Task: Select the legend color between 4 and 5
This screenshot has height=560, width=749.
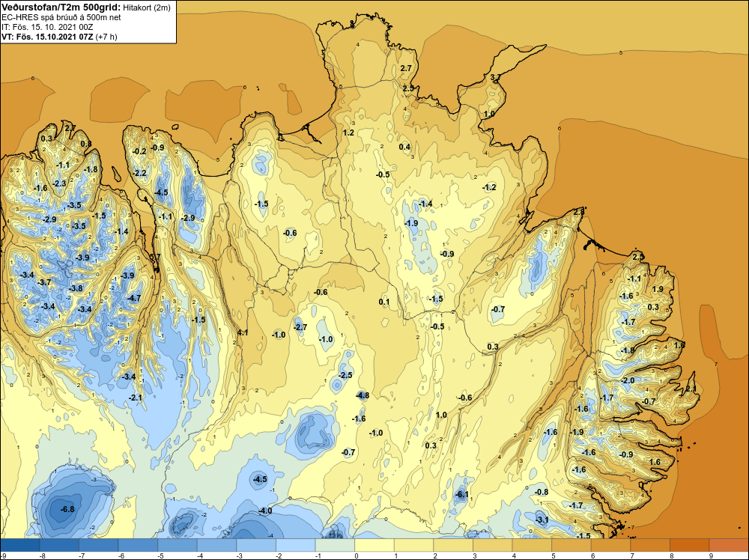Action: click(x=532, y=545)
